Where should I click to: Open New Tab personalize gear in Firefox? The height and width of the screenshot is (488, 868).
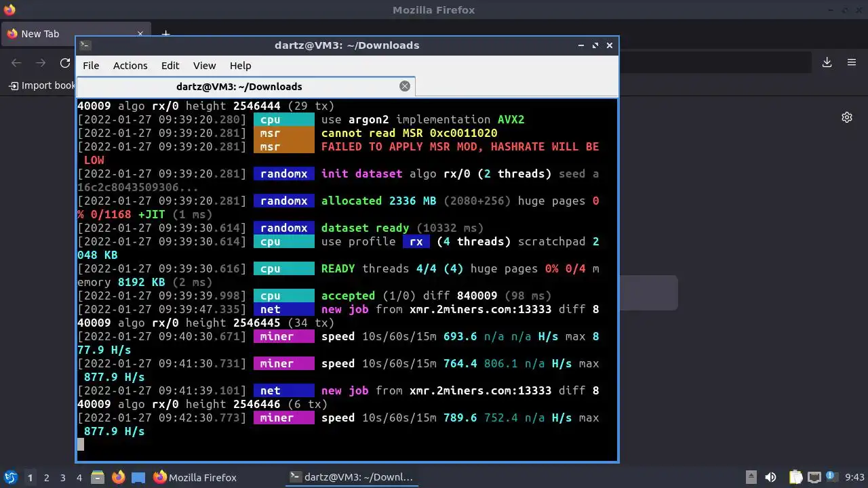[847, 117]
